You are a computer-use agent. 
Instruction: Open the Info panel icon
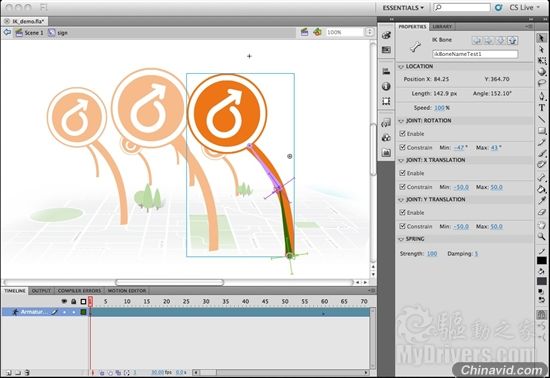tap(386, 86)
